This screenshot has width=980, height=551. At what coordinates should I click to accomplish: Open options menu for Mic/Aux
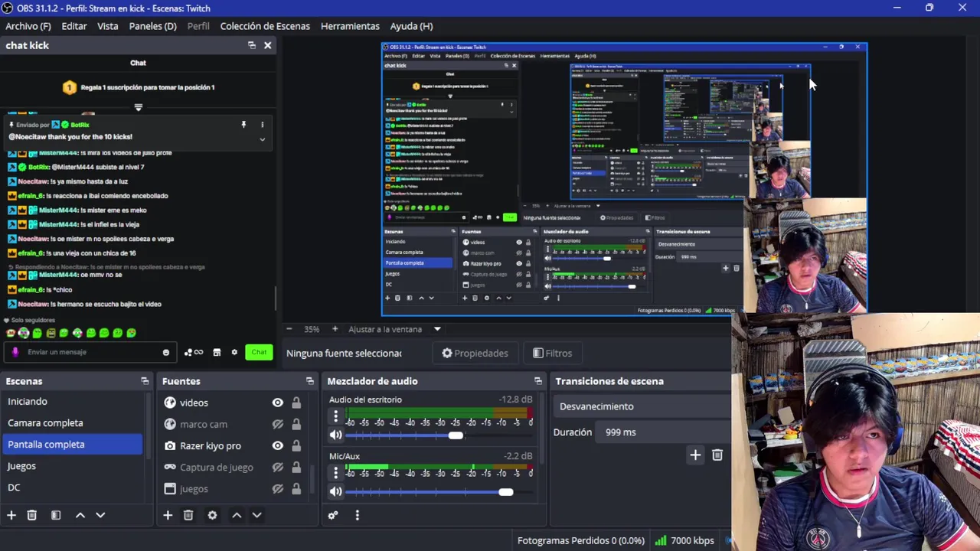(335, 472)
